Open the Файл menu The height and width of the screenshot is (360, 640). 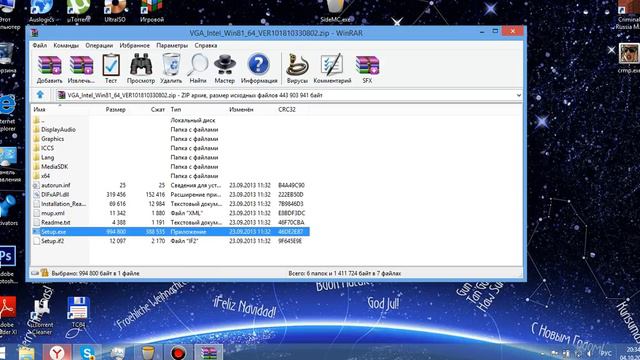(40, 45)
